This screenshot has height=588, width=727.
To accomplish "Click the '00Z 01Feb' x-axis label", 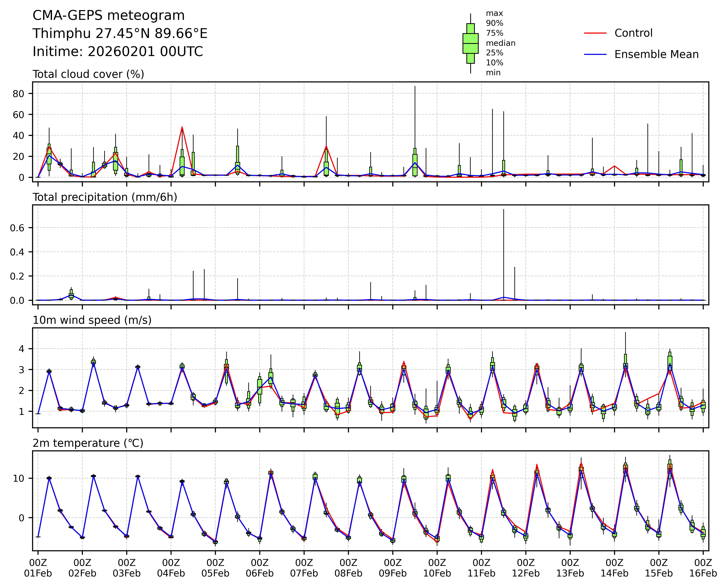I will click(x=38, y=568).
